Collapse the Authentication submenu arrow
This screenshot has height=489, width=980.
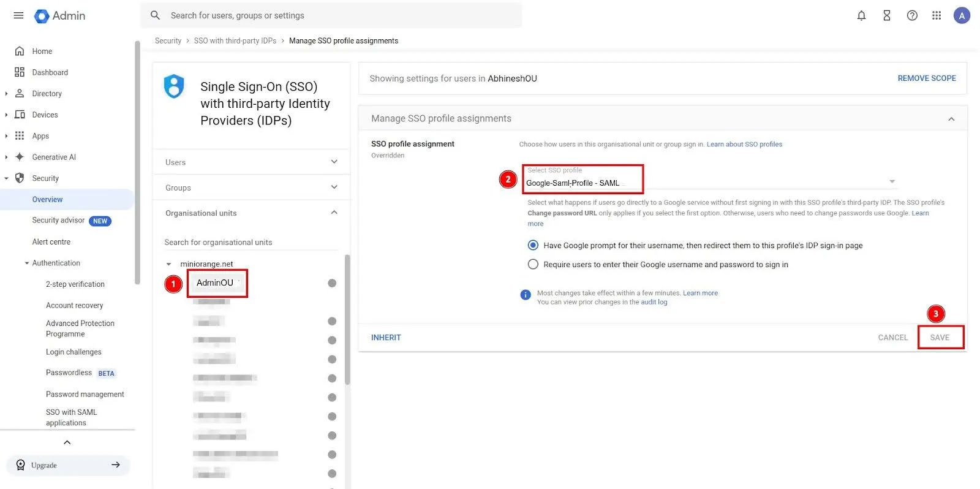pos(26,263)
